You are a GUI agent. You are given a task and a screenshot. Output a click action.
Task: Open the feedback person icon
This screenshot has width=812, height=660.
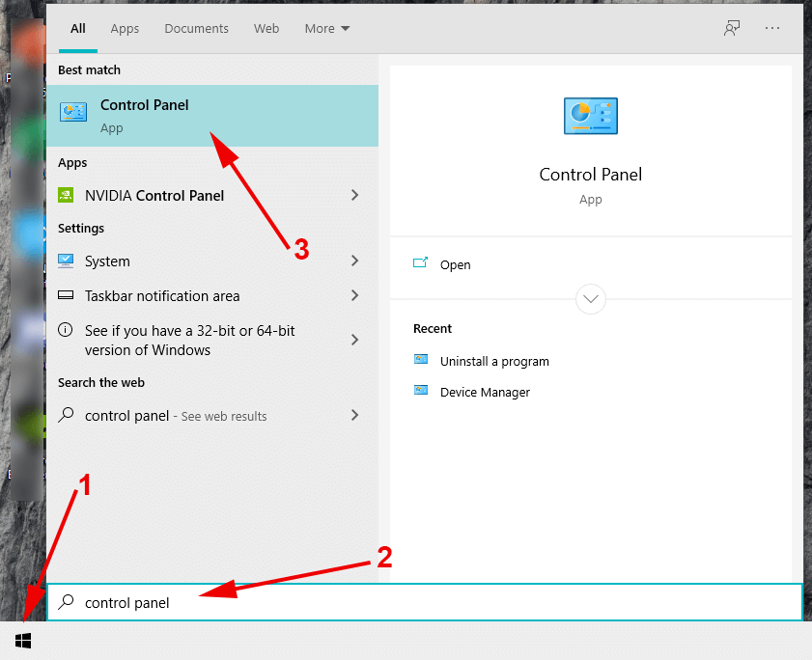coord(732,28)
